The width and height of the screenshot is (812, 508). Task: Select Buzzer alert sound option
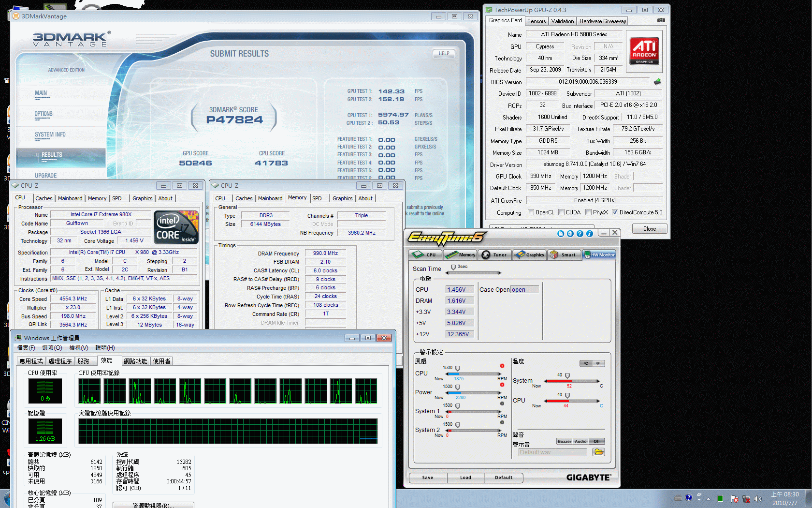564,441
